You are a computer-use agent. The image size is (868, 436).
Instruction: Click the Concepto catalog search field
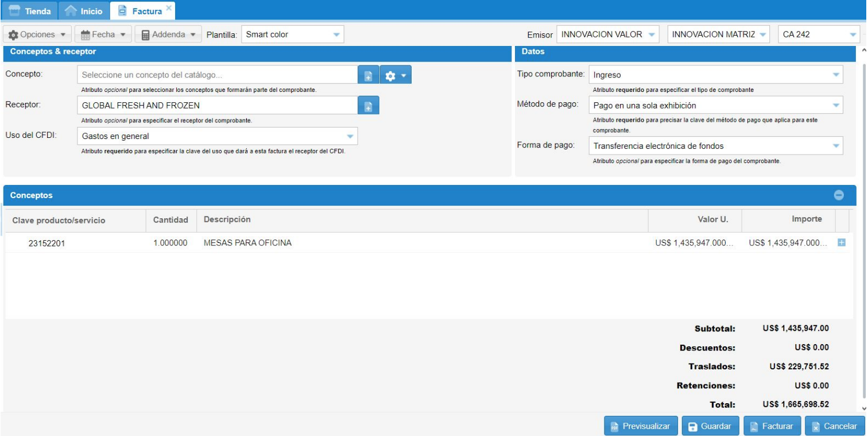(x=218, y=75)
